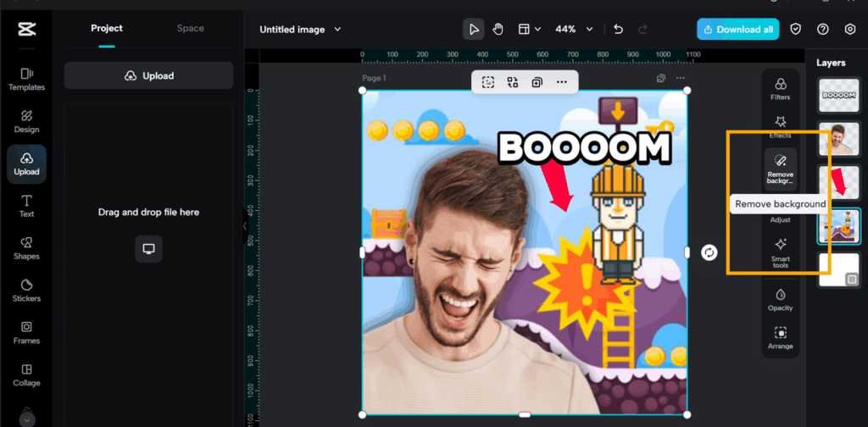Select the Text tool in sidebar
The width and height of the screenshot is (868, 427).
(26, 206)
